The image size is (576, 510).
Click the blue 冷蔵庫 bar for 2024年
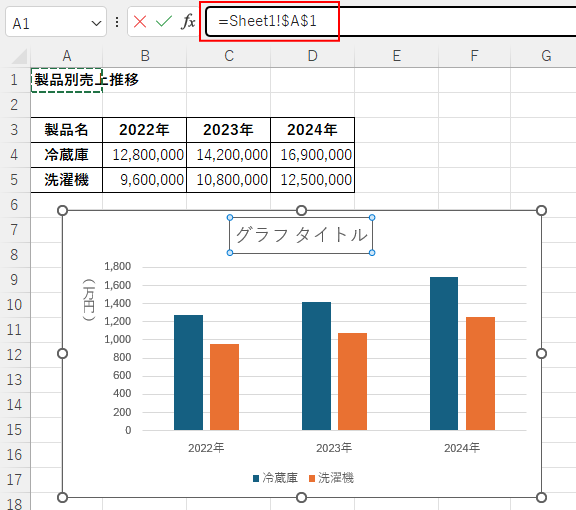tap(444, 353)
